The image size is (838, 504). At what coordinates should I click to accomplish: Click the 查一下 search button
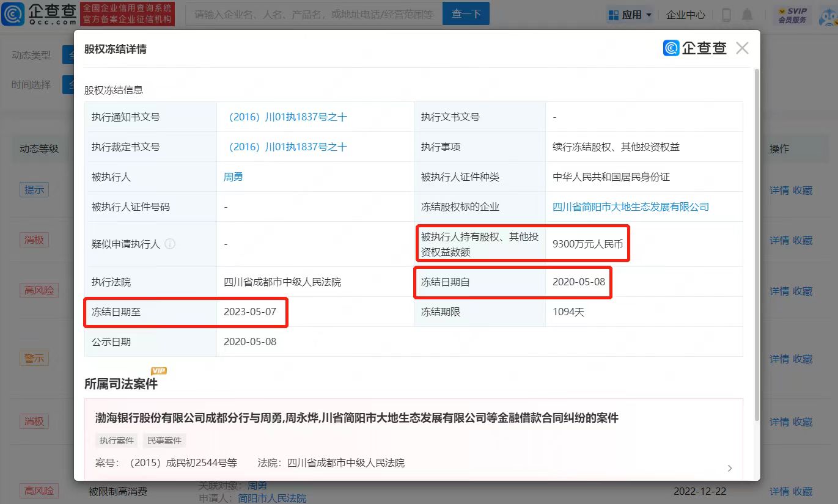pyautogui.click(x=466, y=14)
